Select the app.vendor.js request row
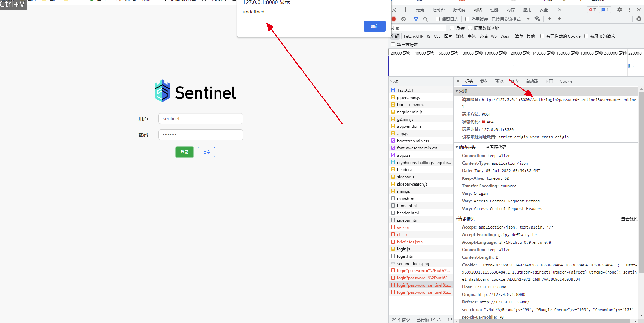The height and width of the screenshot is (323, 644). coord(421,126)
